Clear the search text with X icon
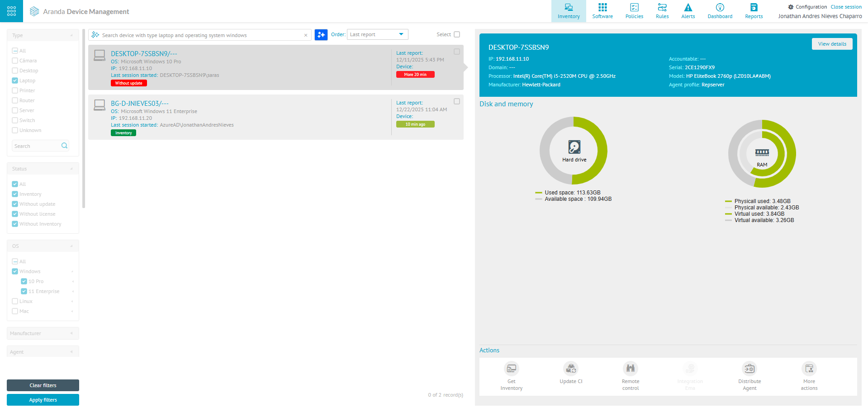868x412 pixels. [x=306, y=35]
